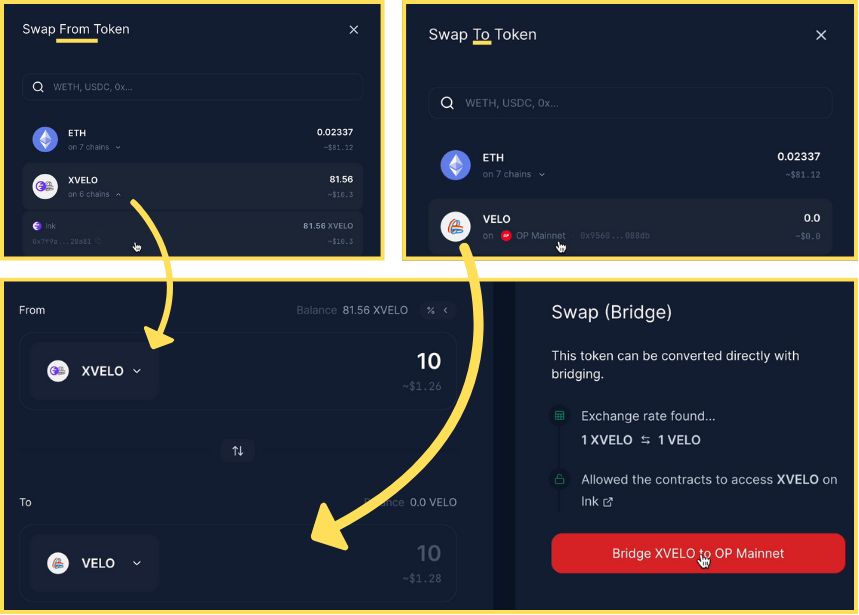Click the OP Mainnet chain badge
The height and width of the screenshot is (615, 859).
506,235
